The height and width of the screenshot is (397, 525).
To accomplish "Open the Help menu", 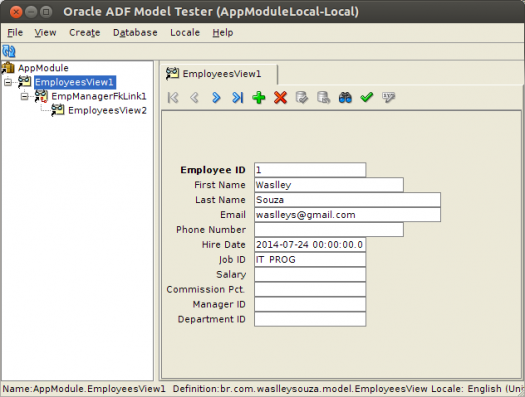I will tap(223, 32).
